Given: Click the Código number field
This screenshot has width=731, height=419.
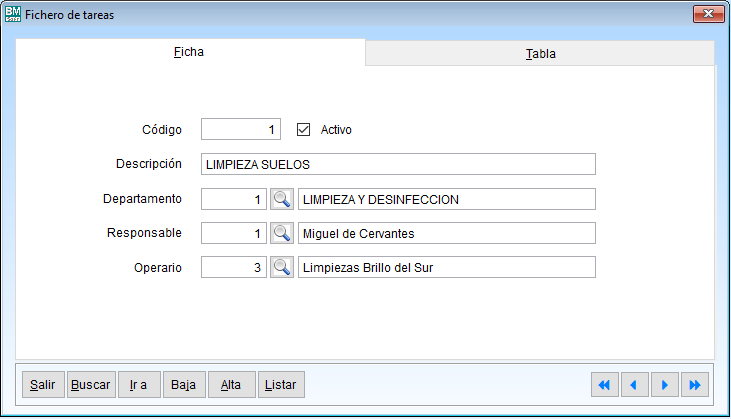Looking at the screenshot, I should (x=240, y=129).
